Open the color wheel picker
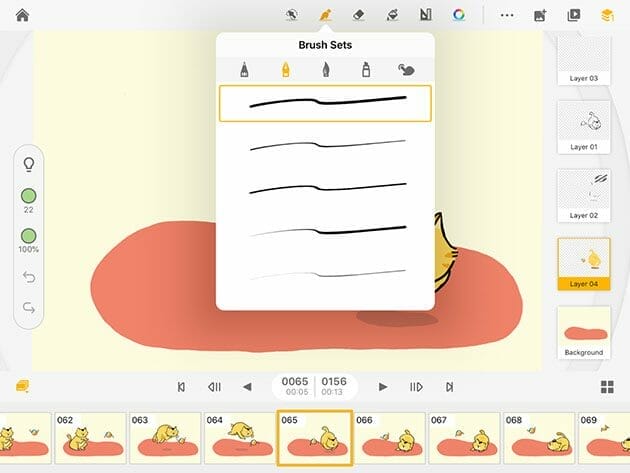This screenshot has height=473, width=630. (459, 15)
